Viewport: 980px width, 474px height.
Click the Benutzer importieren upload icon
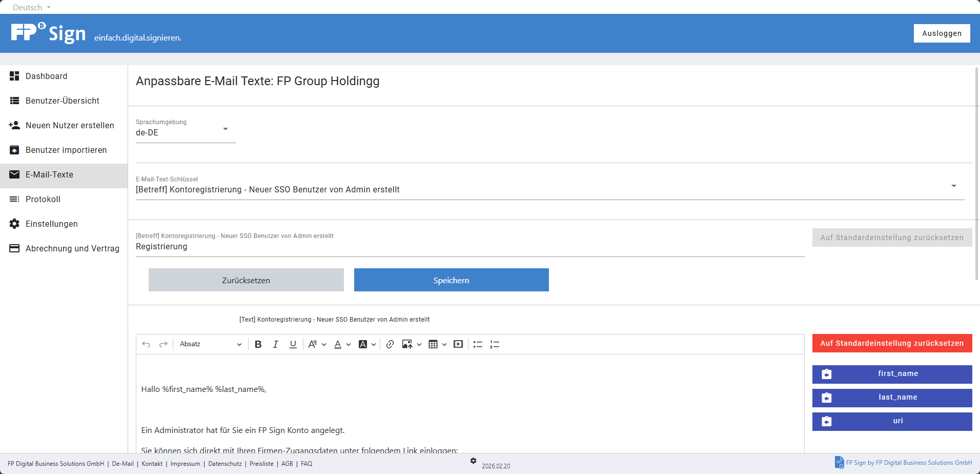14,150
